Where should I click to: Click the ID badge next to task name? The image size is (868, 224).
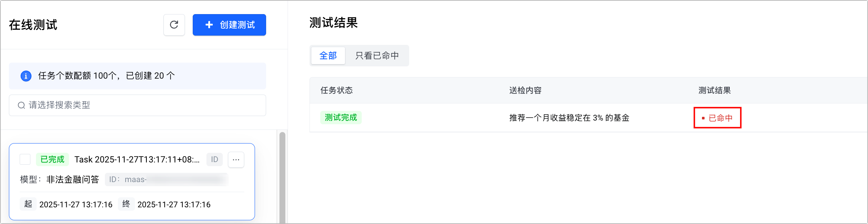click(214, 159)
